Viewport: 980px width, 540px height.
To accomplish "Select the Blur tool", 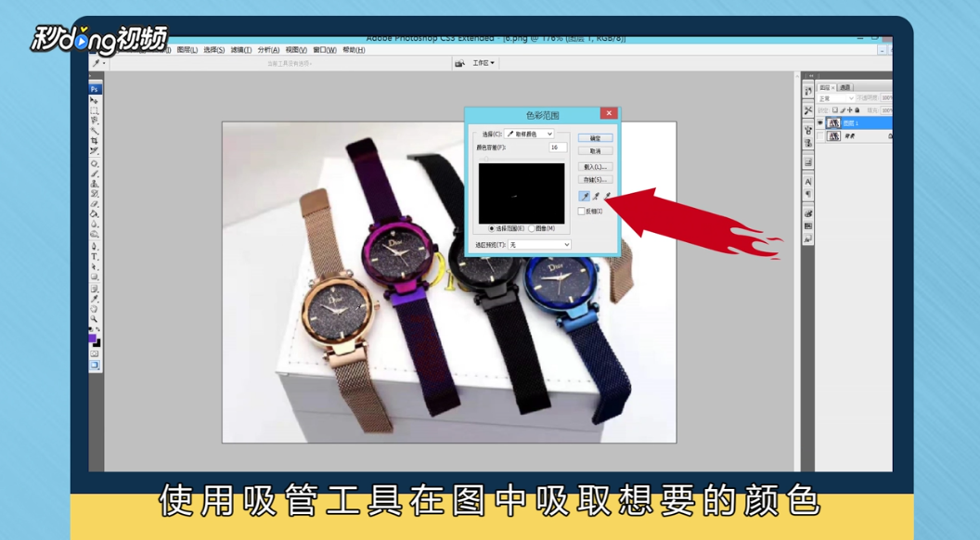I will pos(95,224).
